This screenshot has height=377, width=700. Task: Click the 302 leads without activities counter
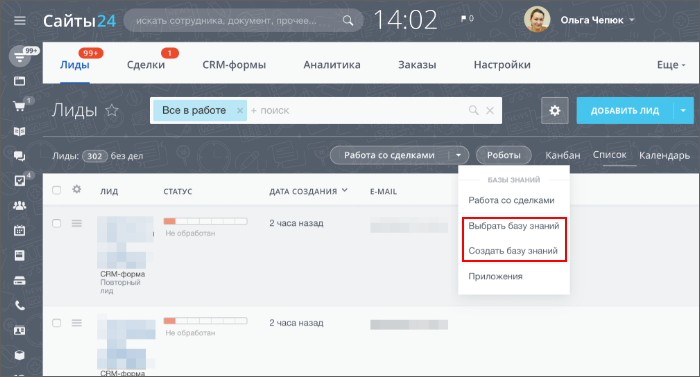pyautogui.click(x=95, y=156)
